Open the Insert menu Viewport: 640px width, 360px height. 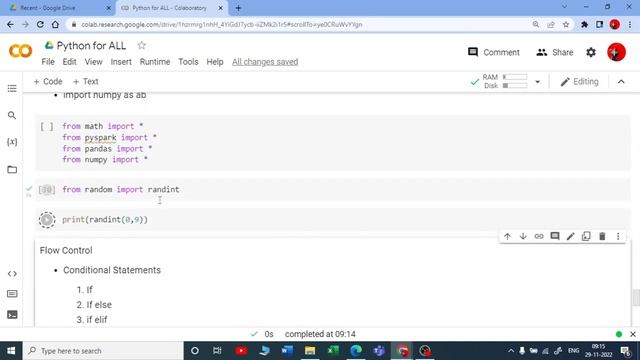121,62
